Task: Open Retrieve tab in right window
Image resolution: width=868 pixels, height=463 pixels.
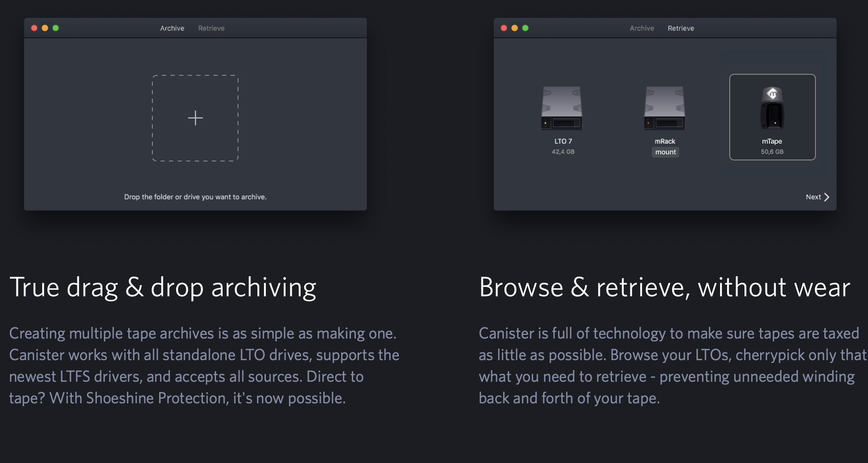Action: tap(681, 28)
